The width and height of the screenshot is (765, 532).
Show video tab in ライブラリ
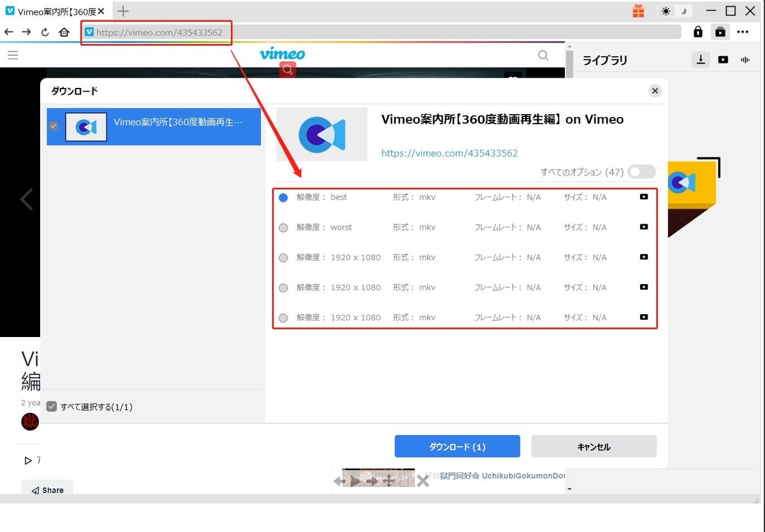[723, 59]
